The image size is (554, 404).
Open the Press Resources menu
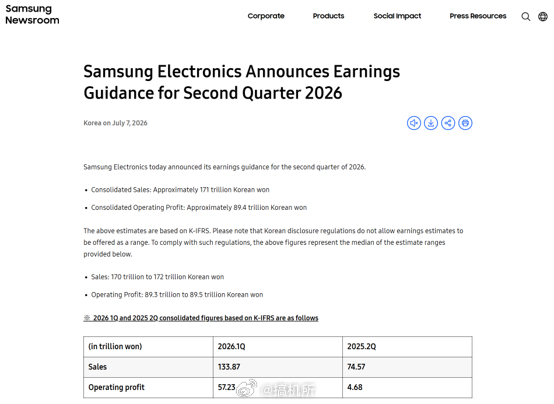click(x=478, y=16)
